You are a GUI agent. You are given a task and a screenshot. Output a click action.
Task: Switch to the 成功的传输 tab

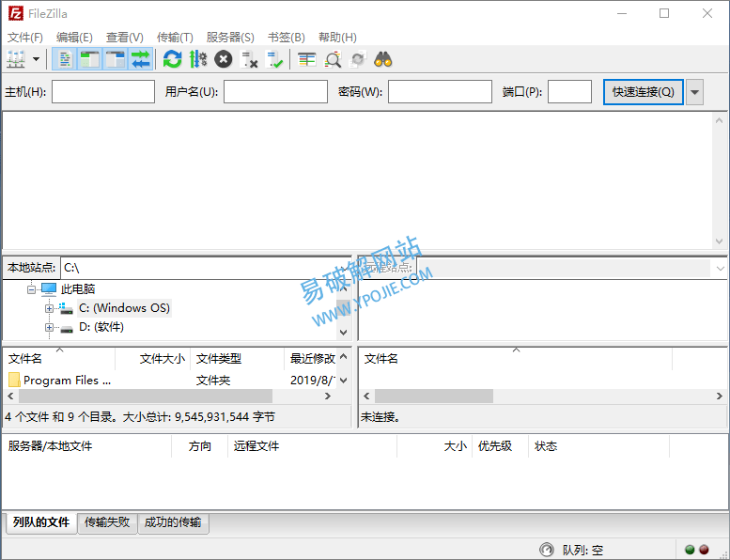point(173,522)
